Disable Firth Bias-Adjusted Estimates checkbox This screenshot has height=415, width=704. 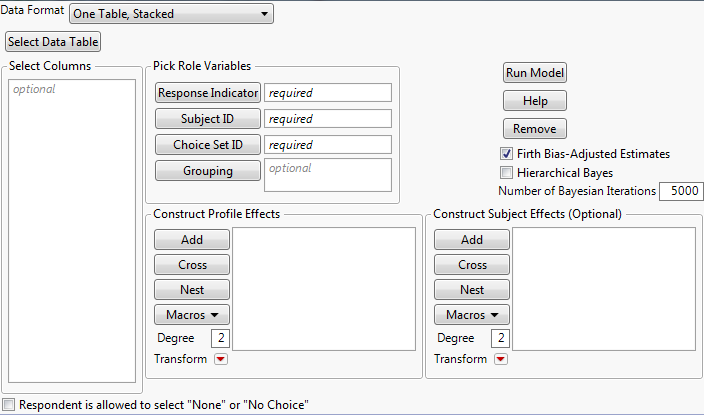coord(507,154)
